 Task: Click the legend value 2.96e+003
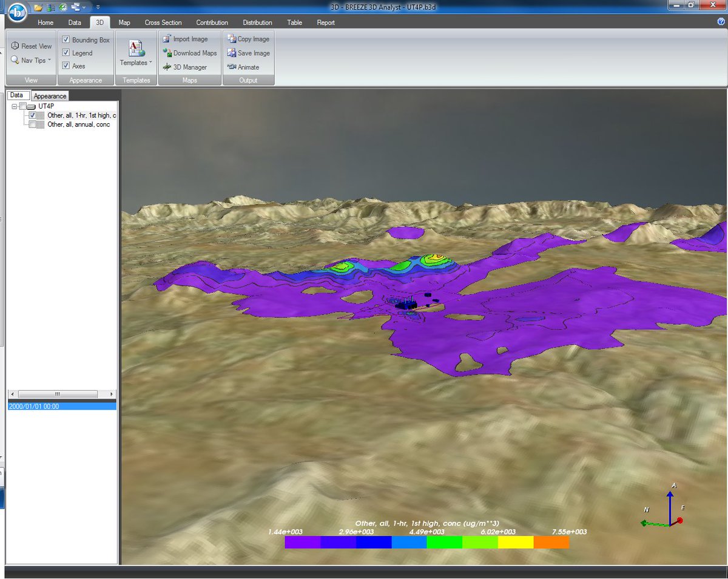[356, 532]
